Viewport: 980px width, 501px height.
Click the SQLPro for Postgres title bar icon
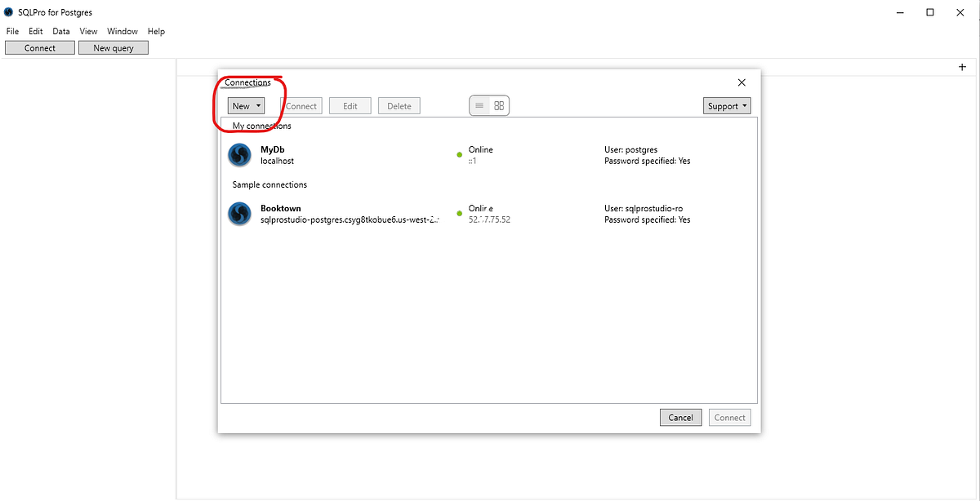point(7,11)
